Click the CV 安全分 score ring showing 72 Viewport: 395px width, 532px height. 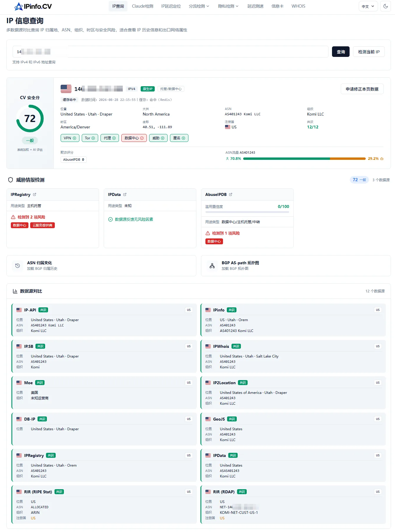click(x=30, y=118)
